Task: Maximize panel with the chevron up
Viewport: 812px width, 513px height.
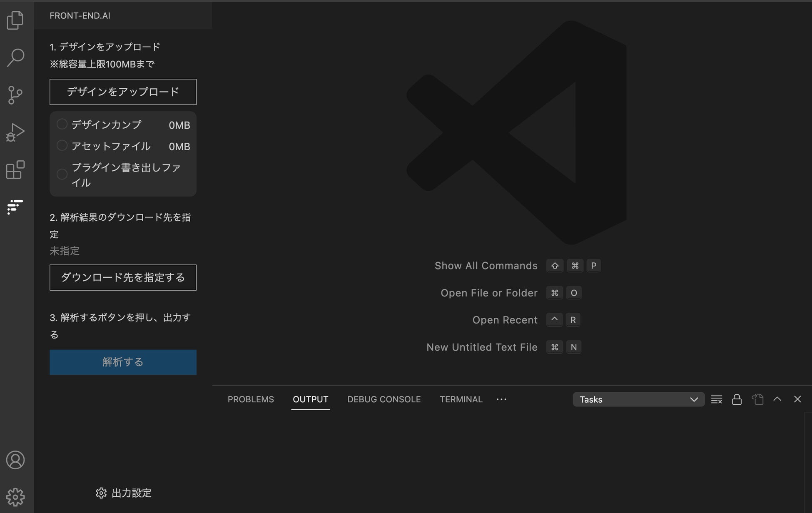Action: 777,399
